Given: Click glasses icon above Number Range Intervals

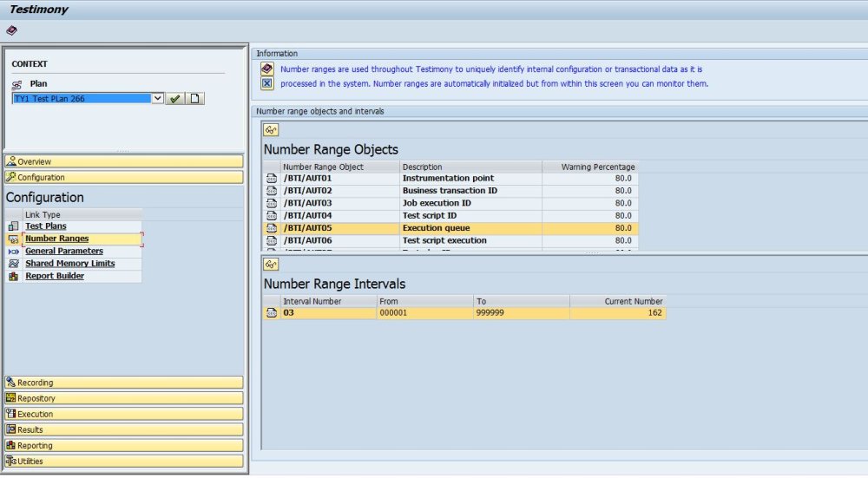Looking at the screenshot, I should 271,265.
